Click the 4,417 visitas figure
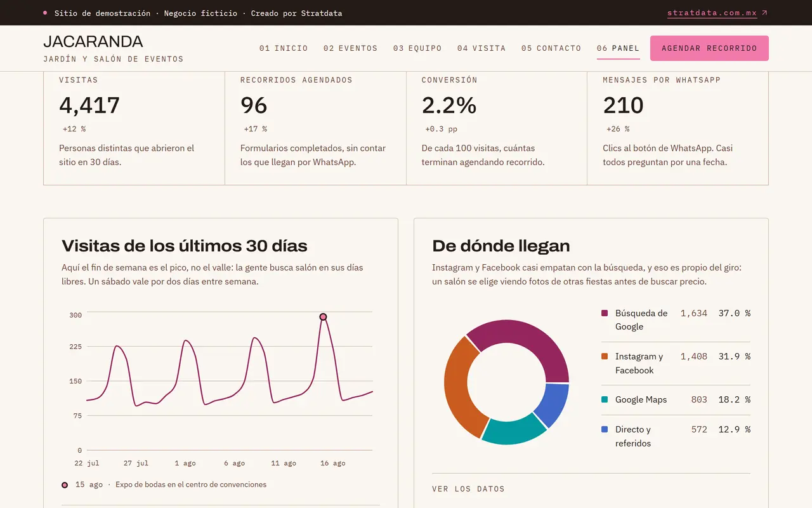Image resolution: width=812 pixels, height=508 pixels. (89, 105)
